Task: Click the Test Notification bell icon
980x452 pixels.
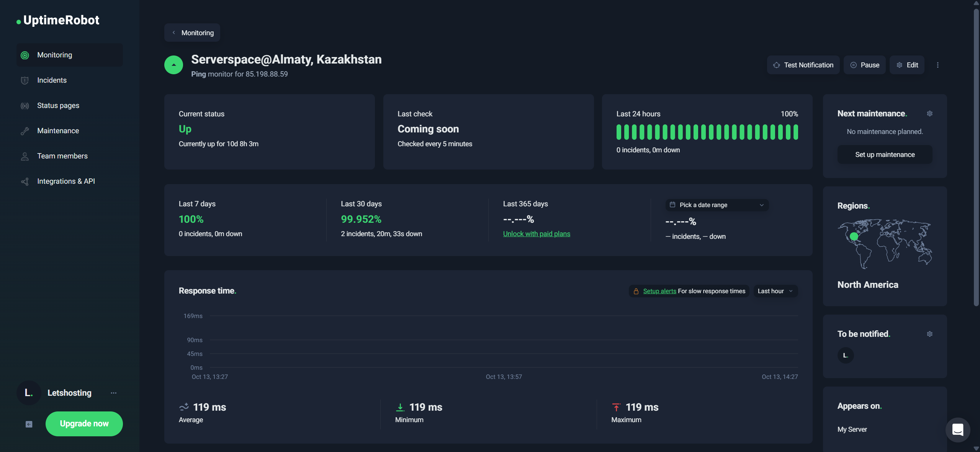Action: [x=777, y=65]
